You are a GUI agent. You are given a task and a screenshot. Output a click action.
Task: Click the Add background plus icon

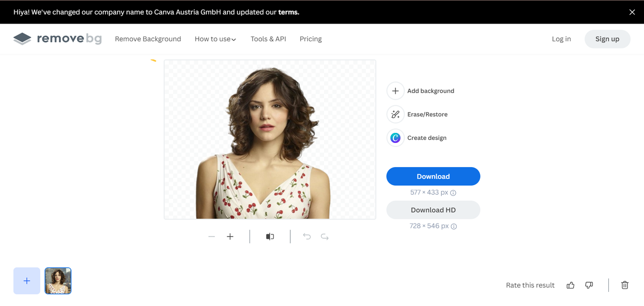[x=395, y=91]
